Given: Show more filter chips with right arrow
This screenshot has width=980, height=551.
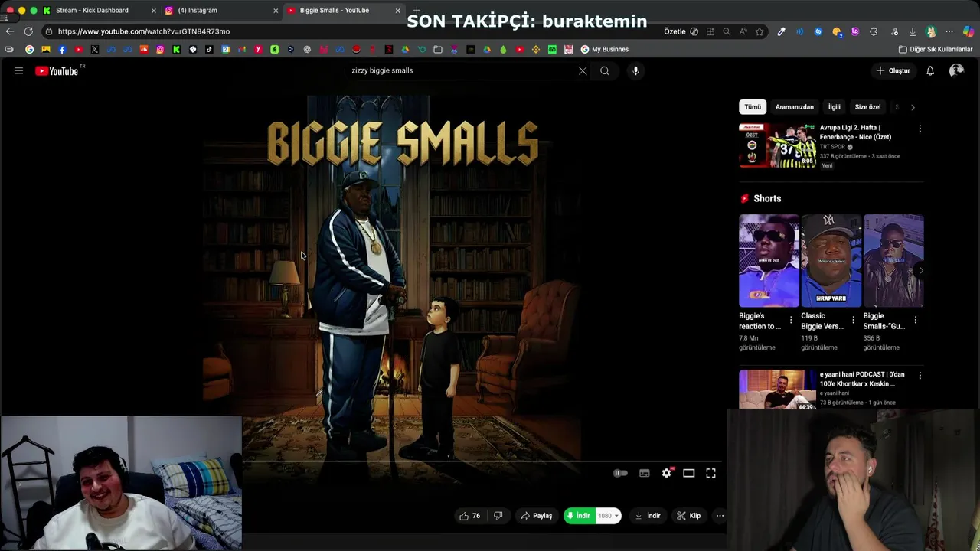Looking at the screenshot, I should (x=913, y=107).
